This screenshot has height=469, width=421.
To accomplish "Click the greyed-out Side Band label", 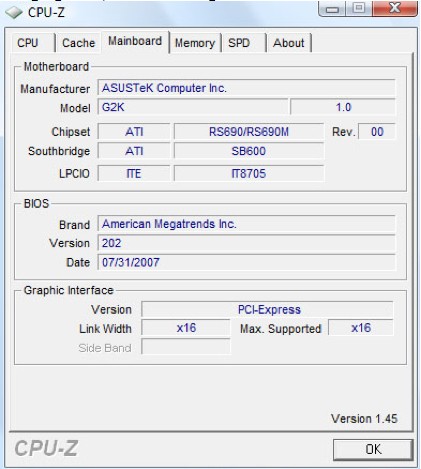I will coord(105,348).
